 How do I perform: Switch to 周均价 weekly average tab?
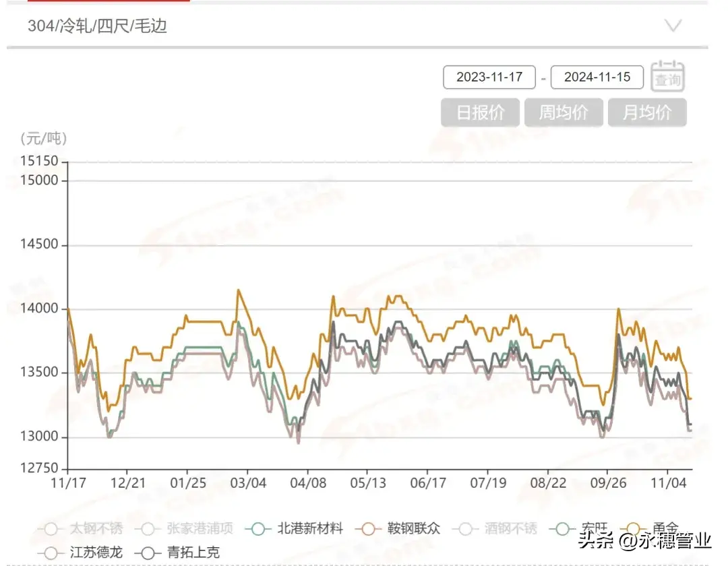tap(564, 113)
